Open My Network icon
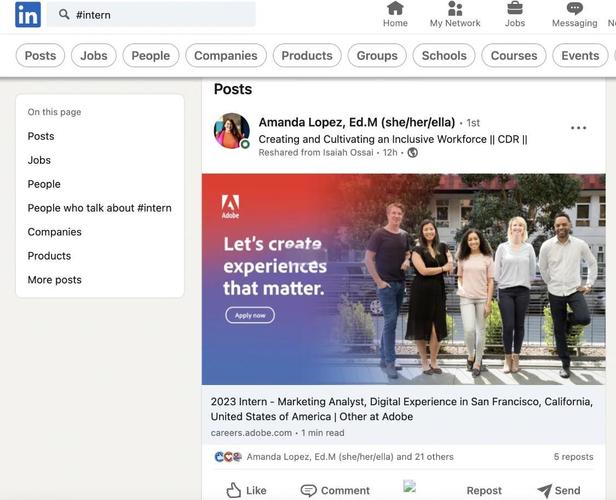Image resolution: width=616 pixels, height=500 pixels. [455, 8]
